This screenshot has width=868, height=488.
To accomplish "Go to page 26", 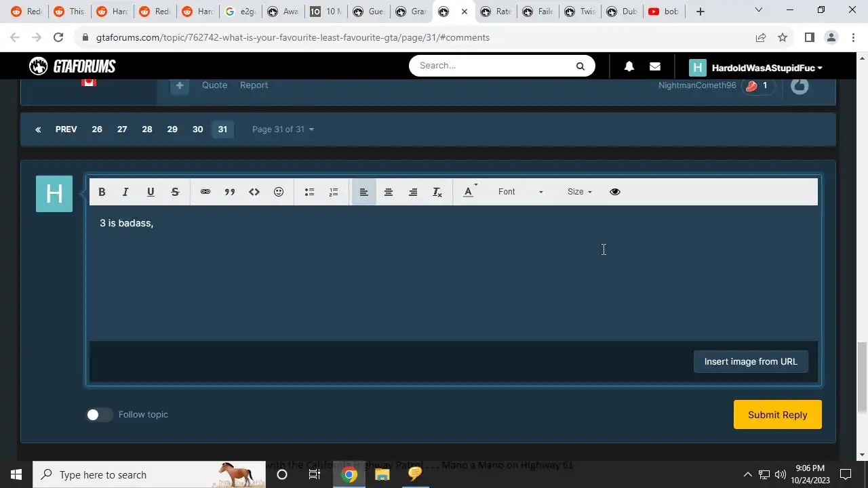I will click(x=97, y=129).
